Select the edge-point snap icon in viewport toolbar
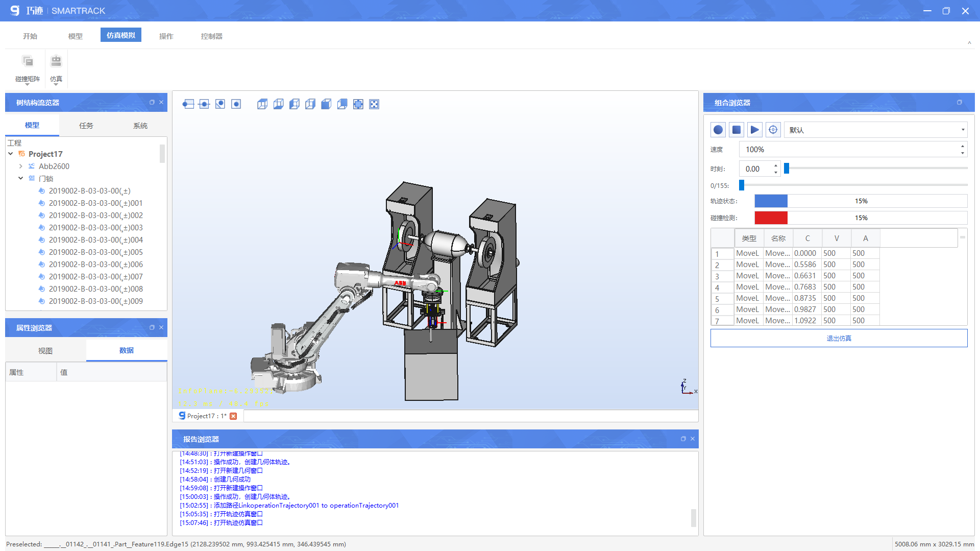Image resolution: width=980 pixels, height=551 pixels. click(x=188, y=104)
